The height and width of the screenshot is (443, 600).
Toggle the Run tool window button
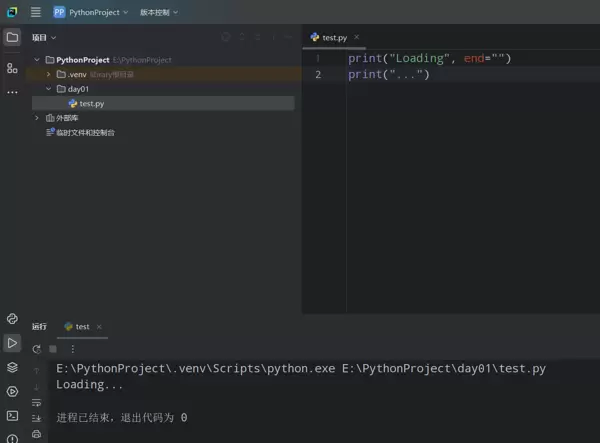coord(12,343)
